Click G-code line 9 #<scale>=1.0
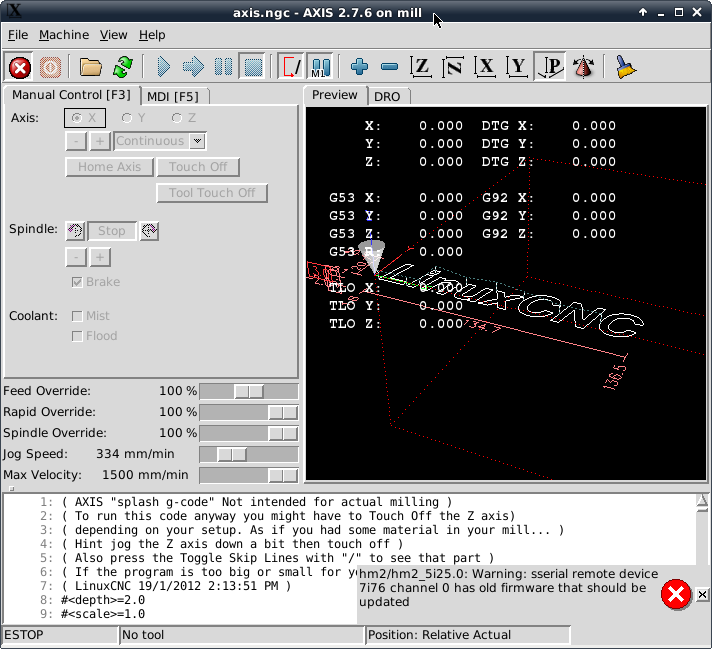 click(103, 614)
